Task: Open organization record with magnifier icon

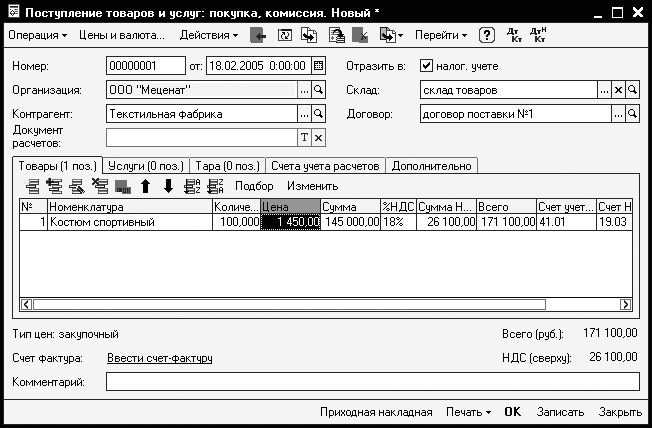Action: [x=319, y=90]
